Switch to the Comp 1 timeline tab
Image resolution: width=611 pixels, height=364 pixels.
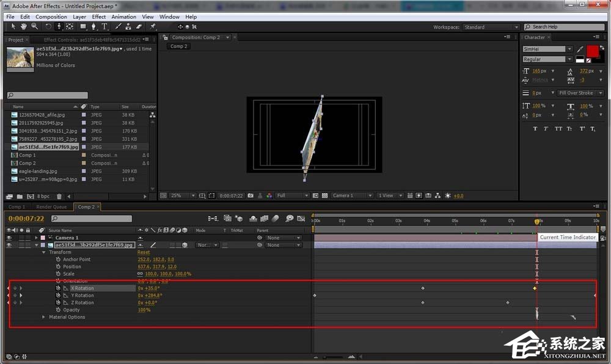tap(17, 207)
